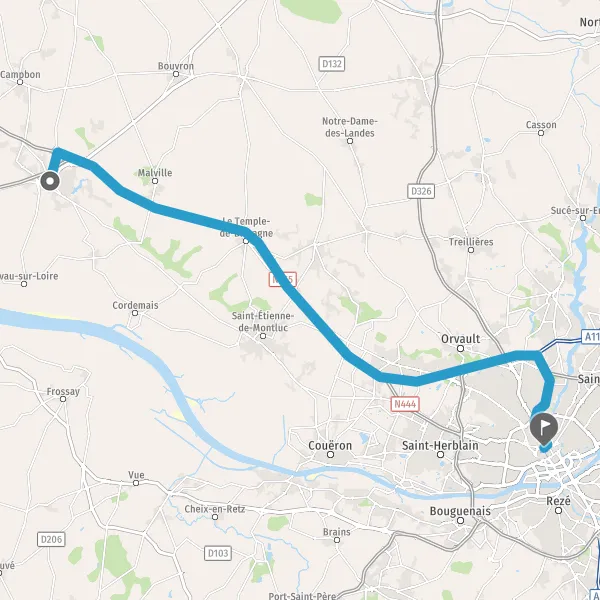Image resolution: width=600 pixels, height=600 pixels.
Task: Click the D103 road shield
Action: click(x=218, y=553)
